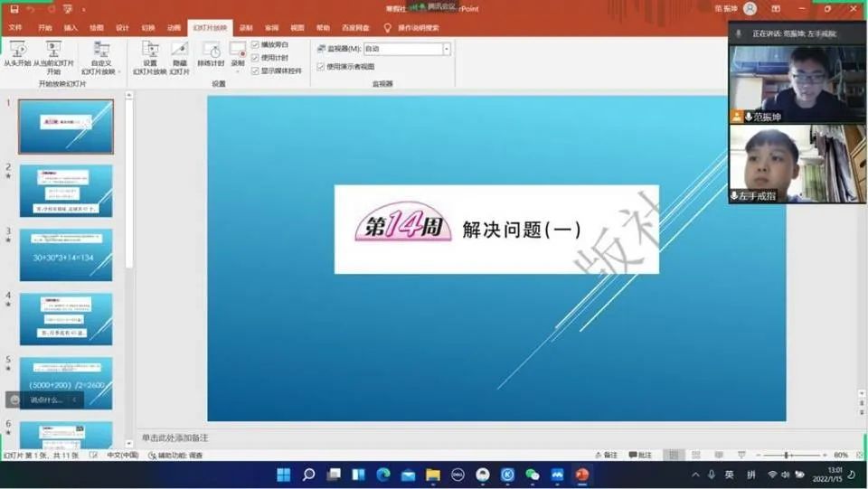Click the save icon in title bar
This screenshot has width=868, height=489.
14,8
